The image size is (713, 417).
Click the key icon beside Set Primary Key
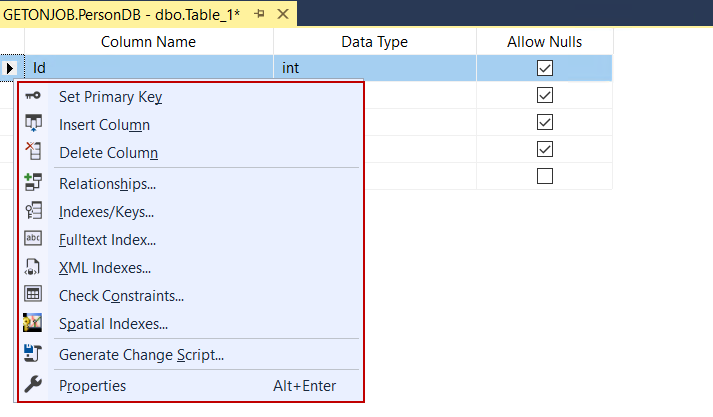pos(33,97)
